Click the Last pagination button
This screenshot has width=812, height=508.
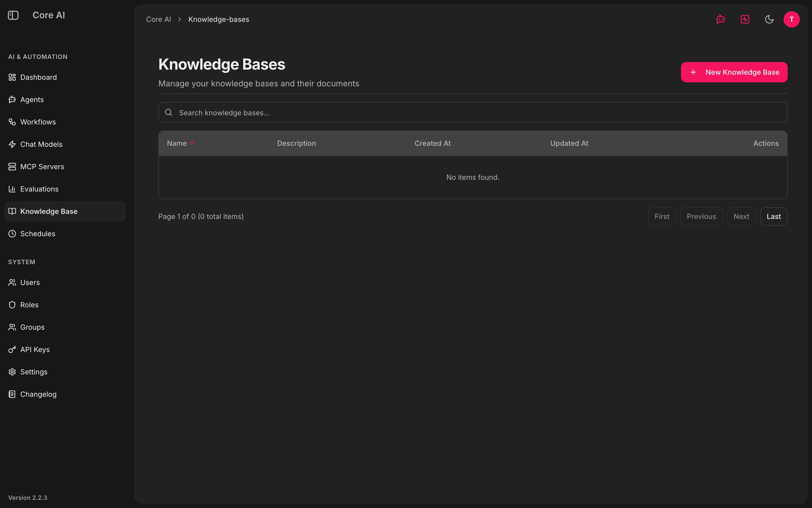coord(773,216)
